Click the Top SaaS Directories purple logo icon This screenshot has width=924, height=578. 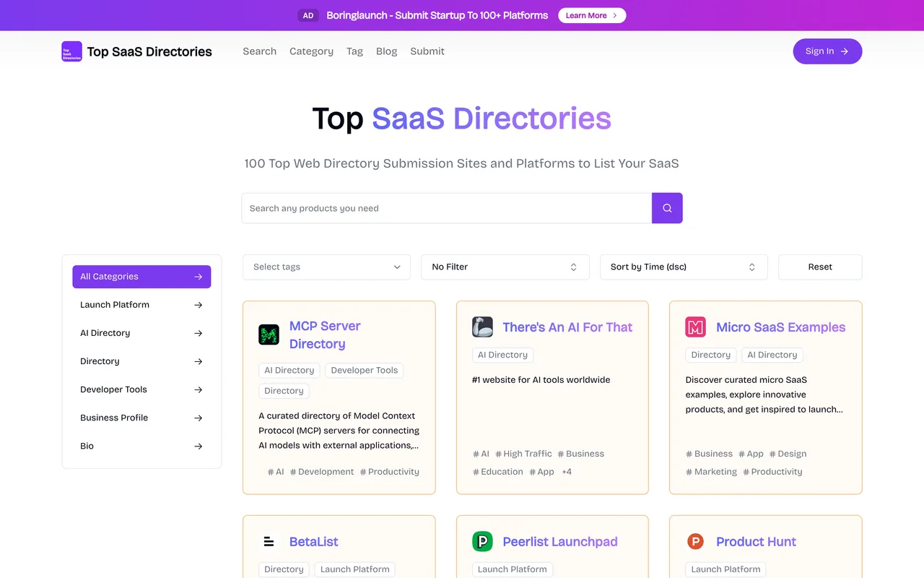[x=71, y=51]
